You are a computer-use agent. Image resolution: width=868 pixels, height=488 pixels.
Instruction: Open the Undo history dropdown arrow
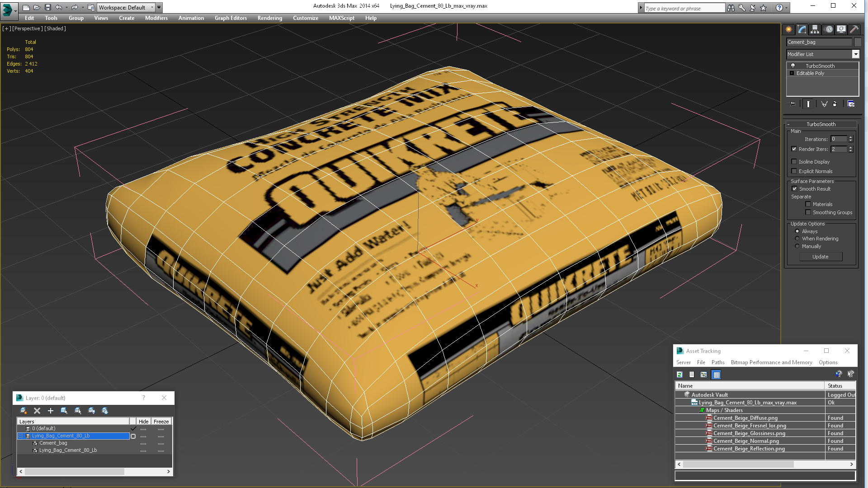[66, 7]
